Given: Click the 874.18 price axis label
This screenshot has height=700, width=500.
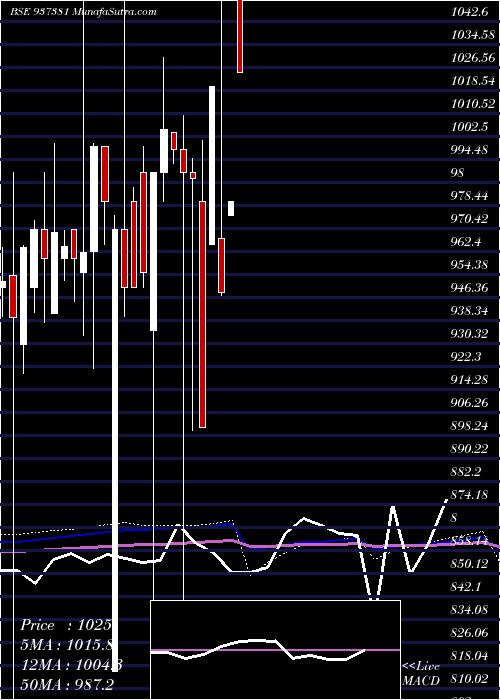Looking at the screenshot, I should [x=469, y=494].
